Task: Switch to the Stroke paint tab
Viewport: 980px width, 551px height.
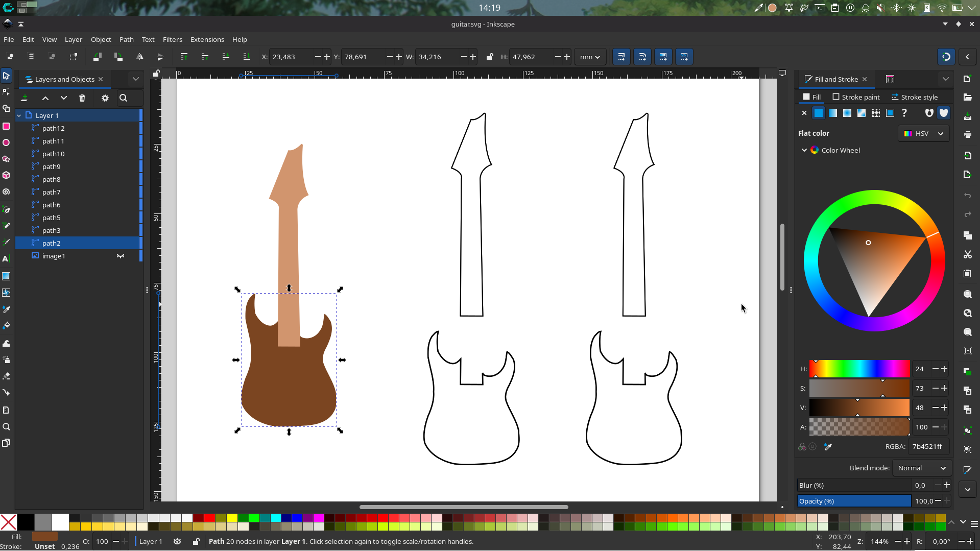Action: 856,97
